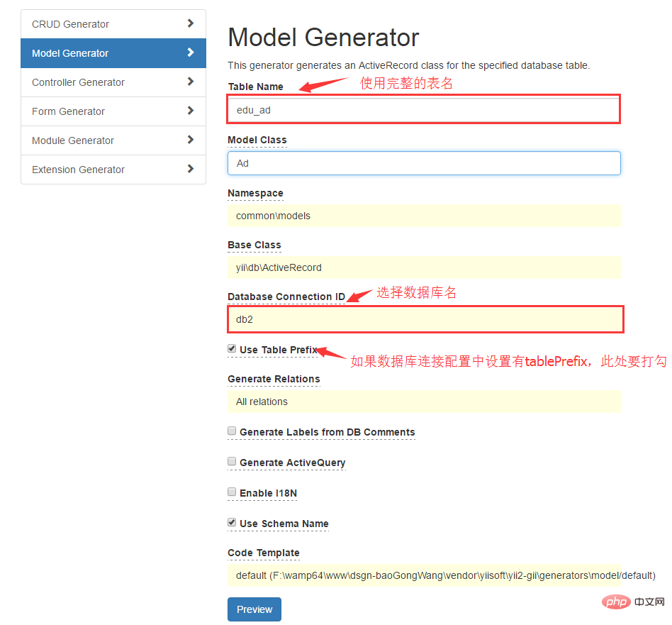Screen dimensions: 672x625
Task: Uncheck the Use Schema Name option
Action: 232,523
